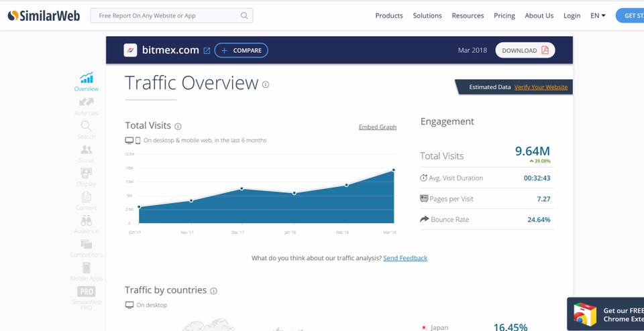Click the Avg. Visit Duration clock icon
The width and height of the screenshot is (644, 331).
click(423, 178)
